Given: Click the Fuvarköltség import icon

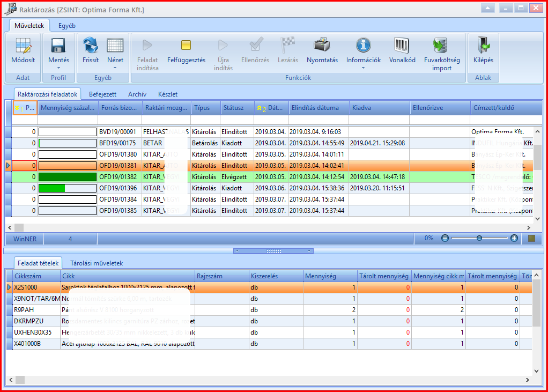Looking at the screenshot, I should pyautogui.click(x=440, y=46).
